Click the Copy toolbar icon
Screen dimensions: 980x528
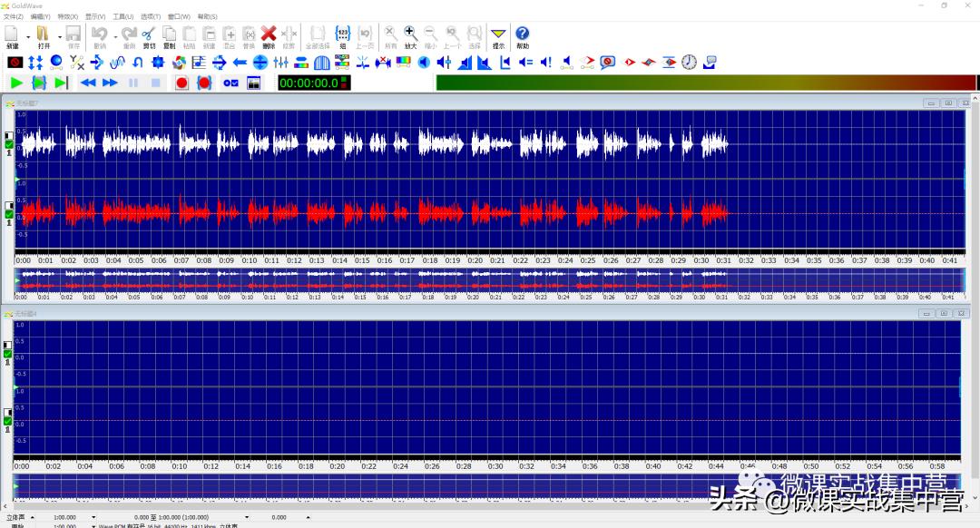point(171,34)
